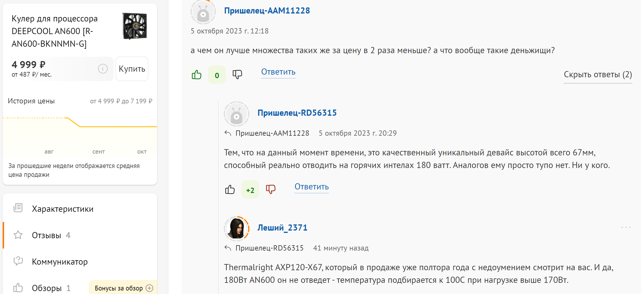Open the DEEPCOOL AN600 cooler thumbnail

[135, 26]
